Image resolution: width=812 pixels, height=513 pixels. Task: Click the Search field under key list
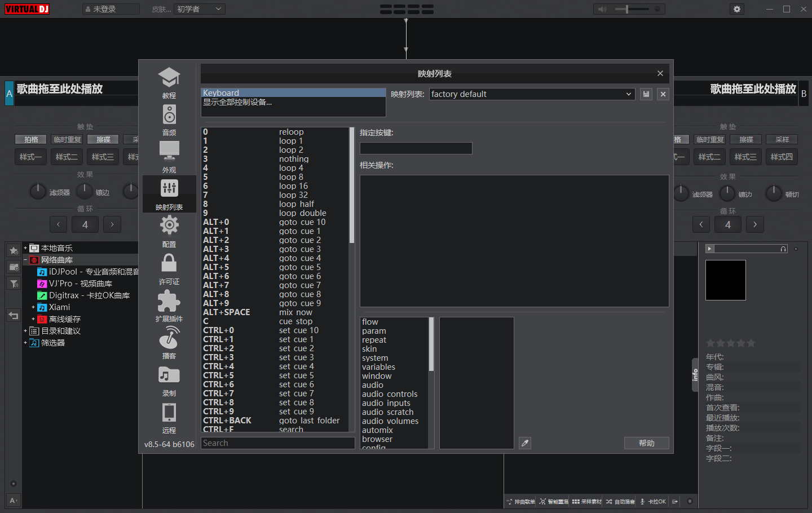[x=277, y=443]
